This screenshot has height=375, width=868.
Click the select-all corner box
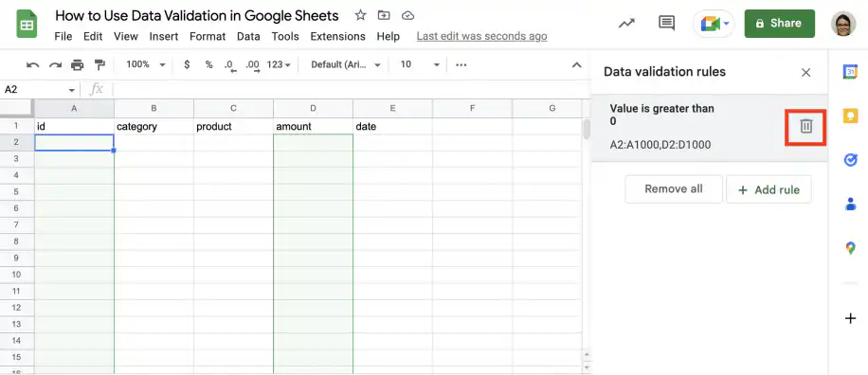[x=17, y=108]
